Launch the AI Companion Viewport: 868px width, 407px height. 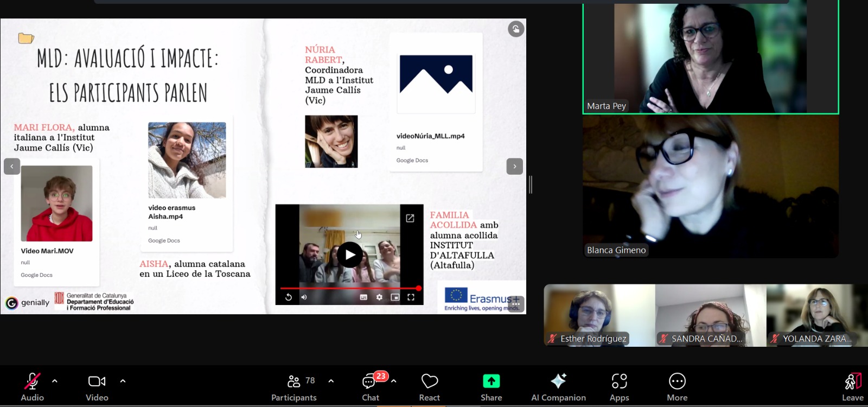tap(558, 387)
